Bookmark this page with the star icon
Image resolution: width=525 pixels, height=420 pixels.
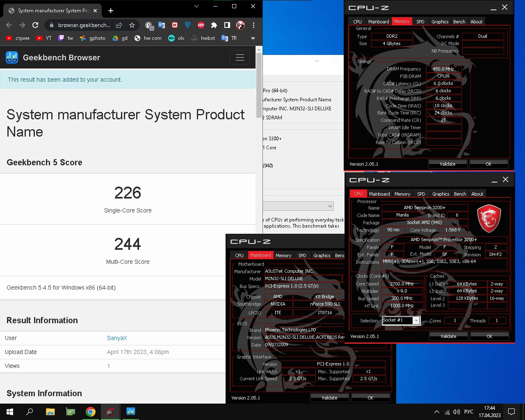tap(132, 25)
